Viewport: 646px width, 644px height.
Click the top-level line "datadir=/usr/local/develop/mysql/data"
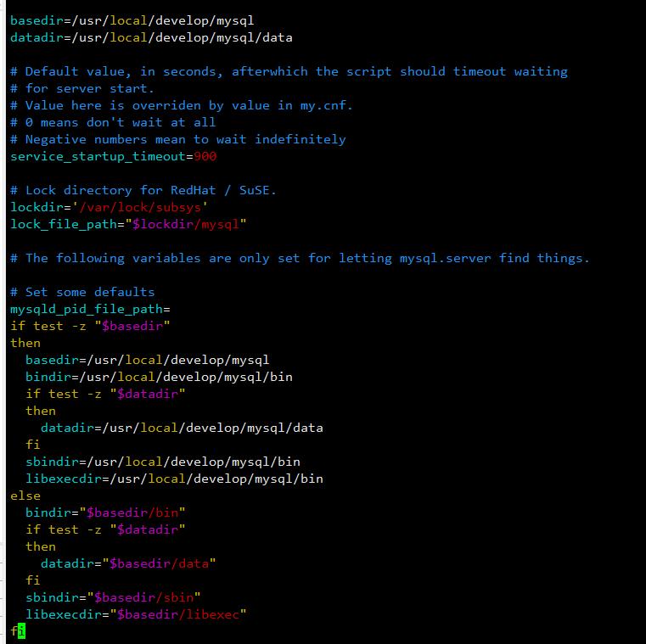pyautogui.click(x=151, y=37)
